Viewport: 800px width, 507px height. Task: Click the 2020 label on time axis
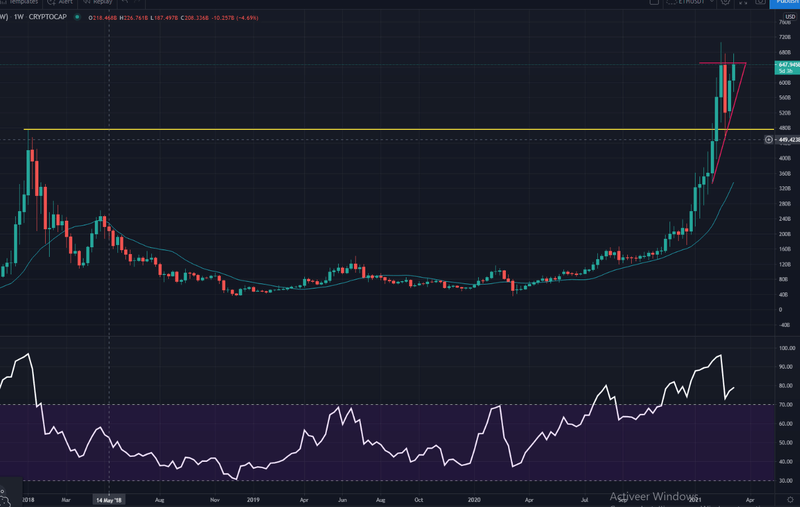tap(474, 500)
